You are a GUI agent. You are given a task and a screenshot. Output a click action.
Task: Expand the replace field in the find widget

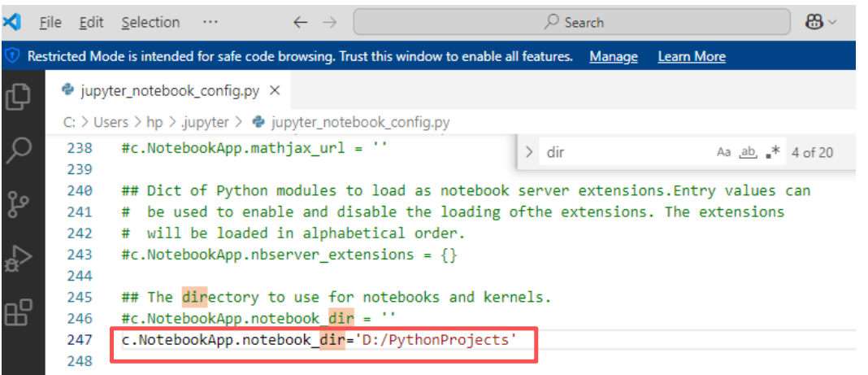click(529, 152)
